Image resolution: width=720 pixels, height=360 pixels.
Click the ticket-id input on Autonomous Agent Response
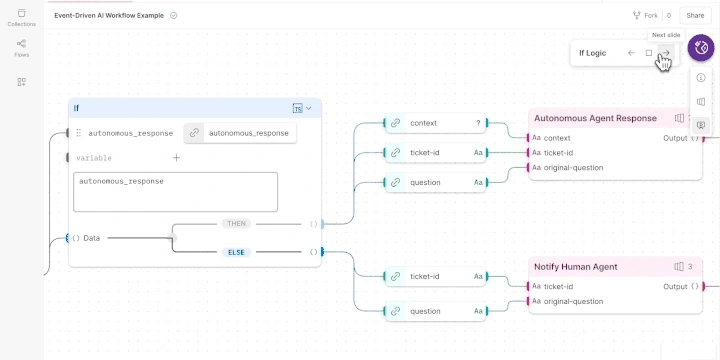558,152
